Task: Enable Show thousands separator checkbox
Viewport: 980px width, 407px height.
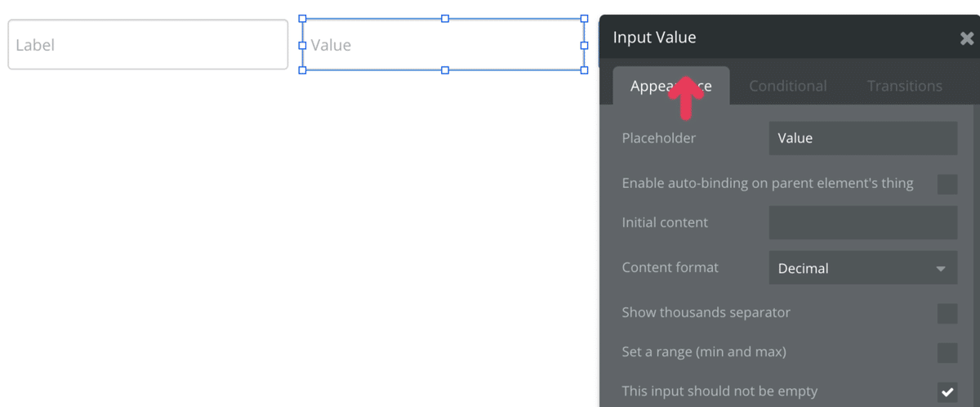Action: (947, 313)
